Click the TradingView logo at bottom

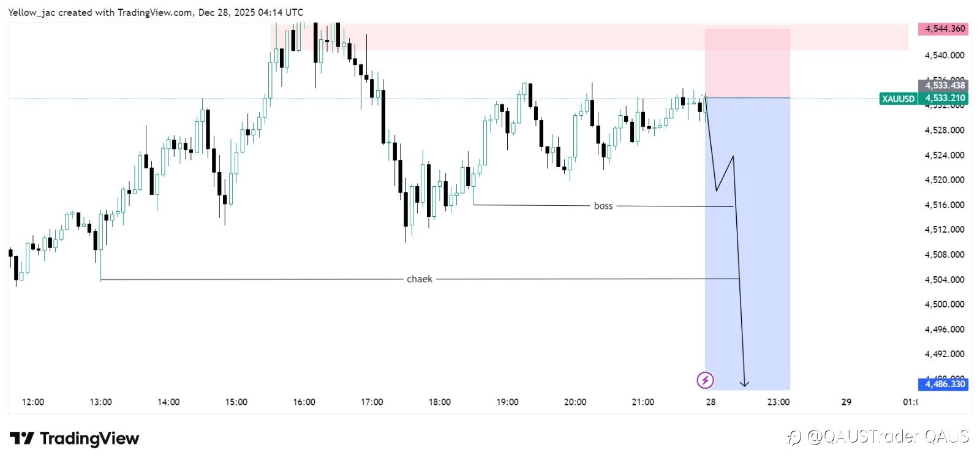tap(75, 439)
